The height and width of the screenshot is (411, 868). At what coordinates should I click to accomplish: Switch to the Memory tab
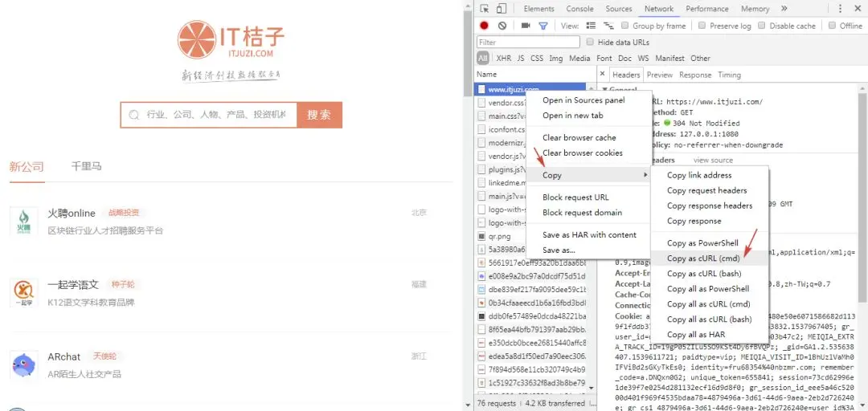pyautogui.click(x=755, y=8)
